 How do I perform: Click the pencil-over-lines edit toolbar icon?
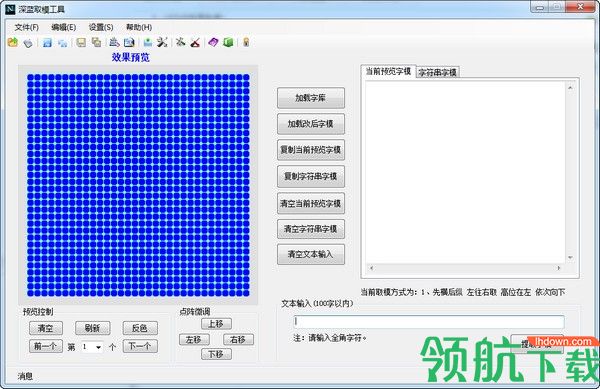coord(114,42)
